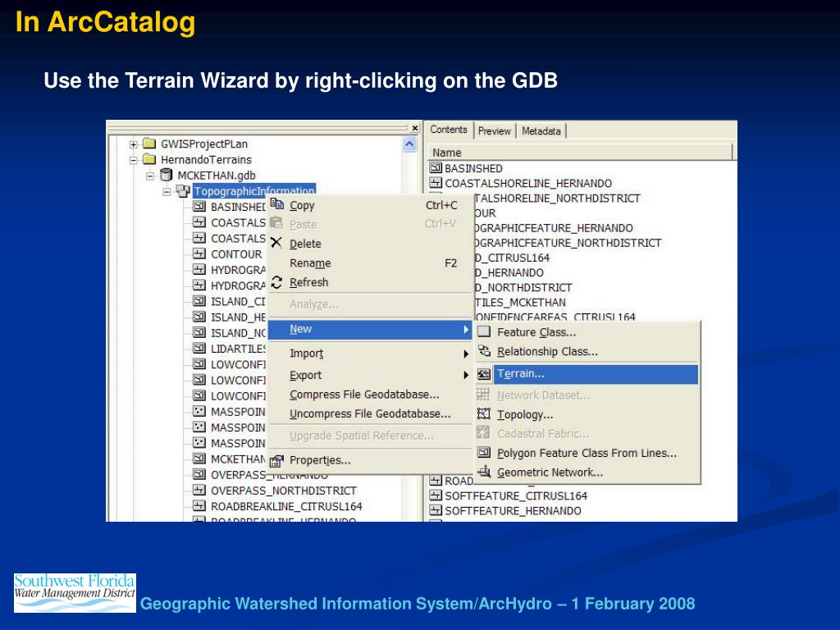Select BASINSHED in the Contents list

(473, 168)
